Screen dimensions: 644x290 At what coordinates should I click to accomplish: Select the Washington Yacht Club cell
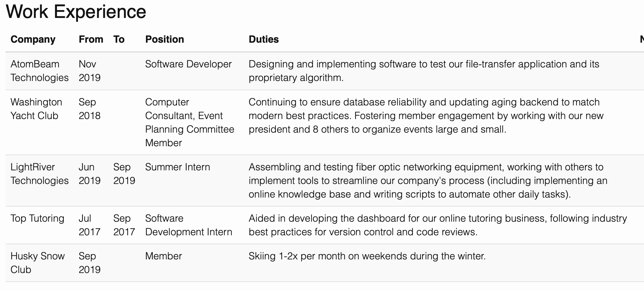pos(36,109)
